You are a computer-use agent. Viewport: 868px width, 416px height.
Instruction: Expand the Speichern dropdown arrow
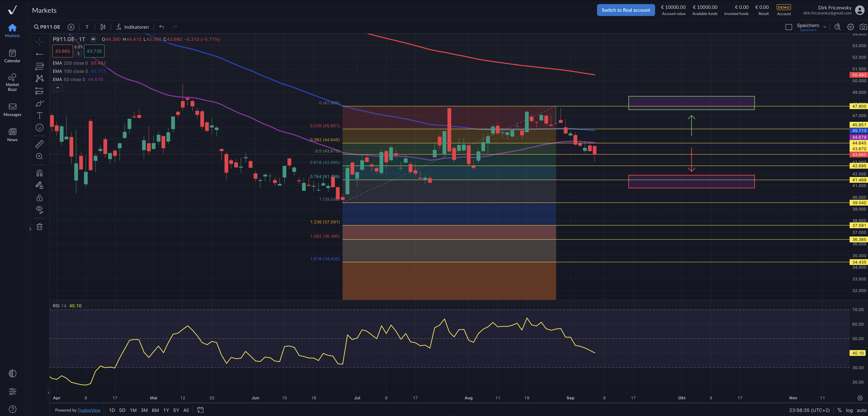coord(825,27)
